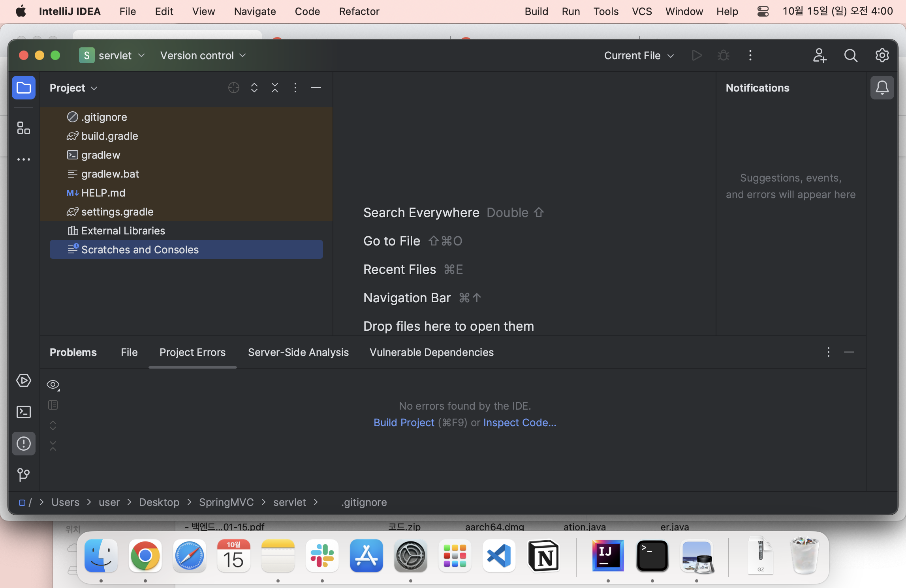Select HELP.md in project tree
Image resolution: width=906 pixels, height=588 pixels.
click(186, 193)
